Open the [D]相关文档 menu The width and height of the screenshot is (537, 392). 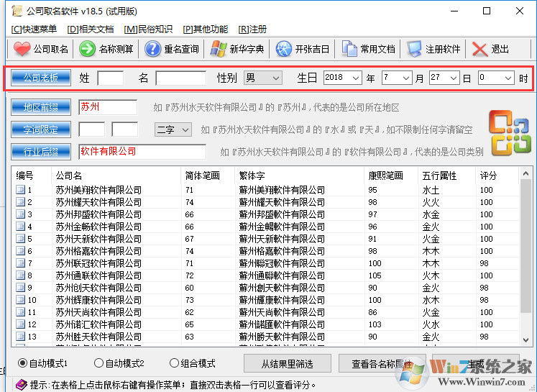[91, 29]
